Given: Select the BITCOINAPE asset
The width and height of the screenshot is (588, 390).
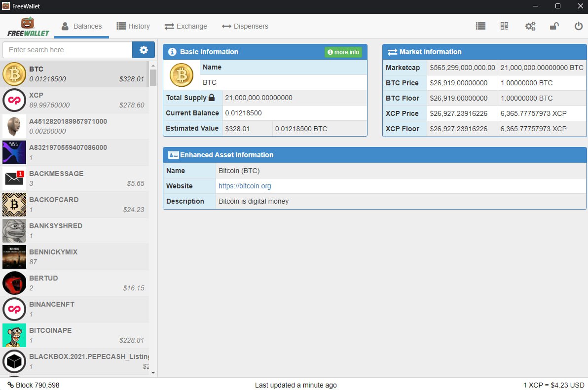Looking at the screenshot, I should [75, 335].
